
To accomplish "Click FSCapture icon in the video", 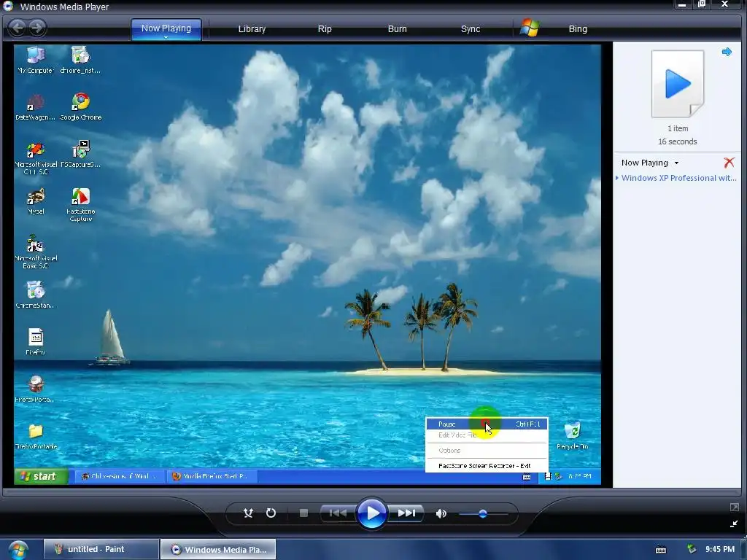I will point(80,155).
